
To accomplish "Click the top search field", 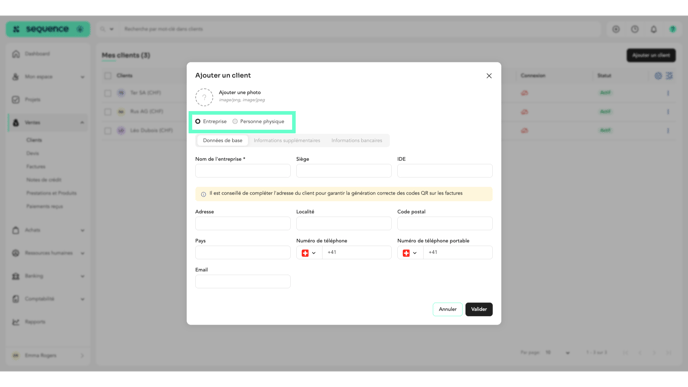I will coord(360,29).
